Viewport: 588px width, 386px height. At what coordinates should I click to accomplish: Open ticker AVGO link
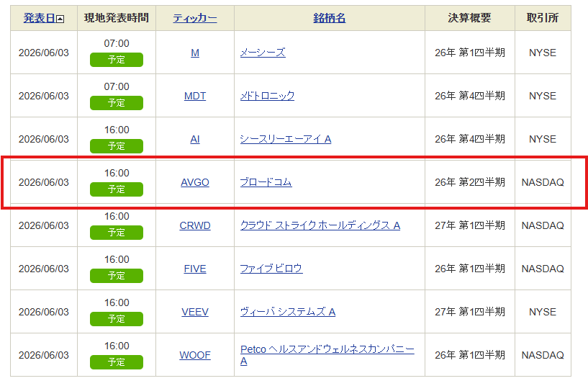(x=195, y=182)
